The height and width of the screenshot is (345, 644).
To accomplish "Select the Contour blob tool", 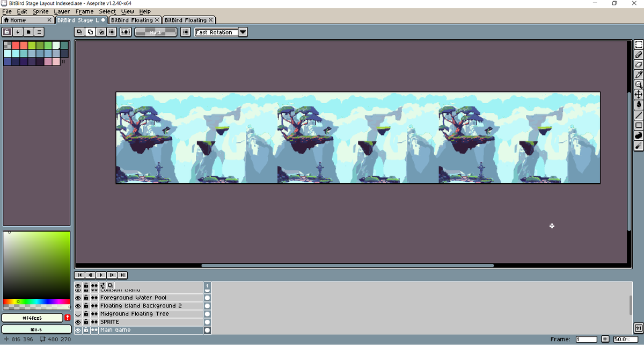I will pos(639,135).
